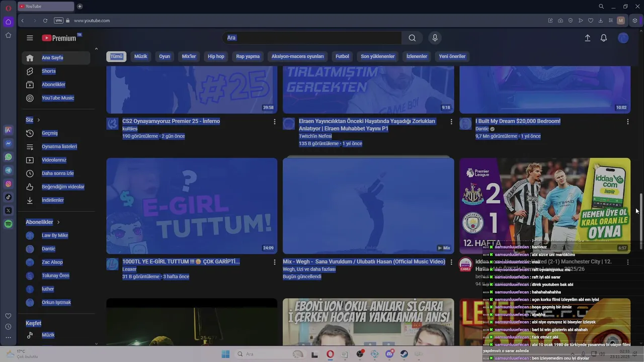Open Geçmiş history page
Image resolution: width=644 pixels, height=362 pixels.
pos(56,133)
